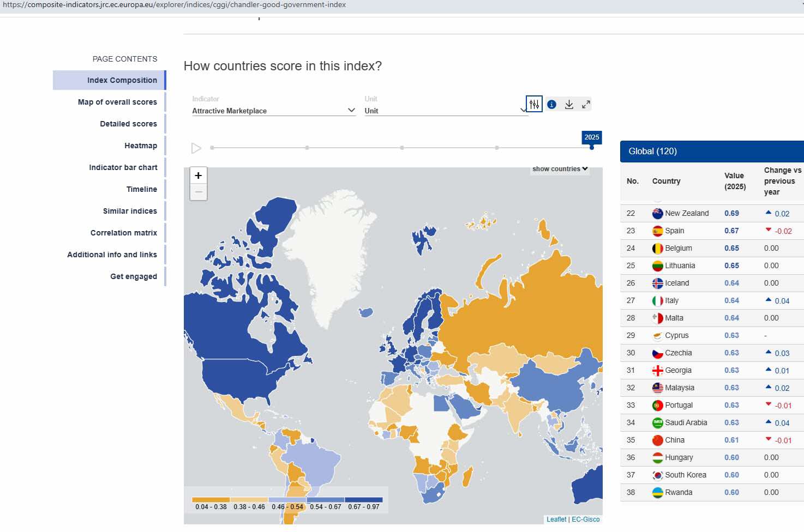This screenshot has height=532, width=804.
Task: Expand the show countries selector
Action: click(x=560, y=169)
